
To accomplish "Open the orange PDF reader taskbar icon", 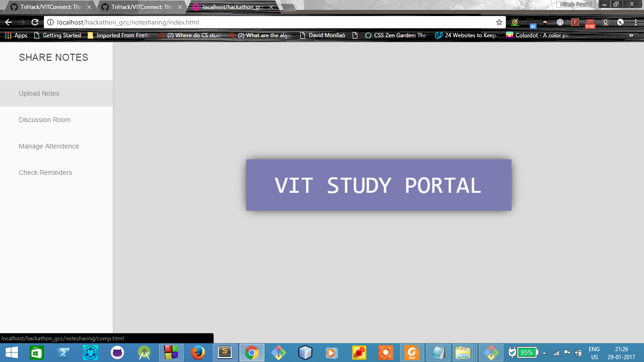I will (412, 353).
